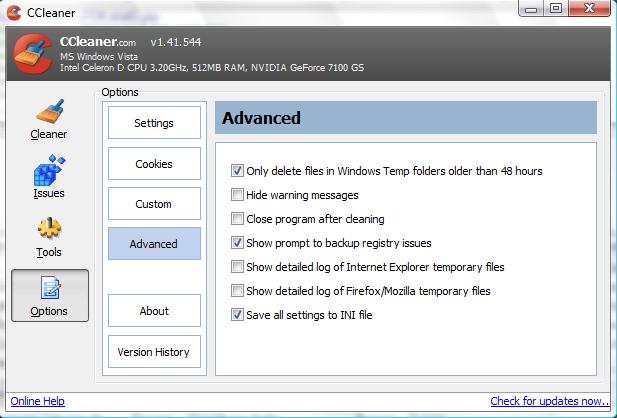Open the About tab

tap(154, 311)
